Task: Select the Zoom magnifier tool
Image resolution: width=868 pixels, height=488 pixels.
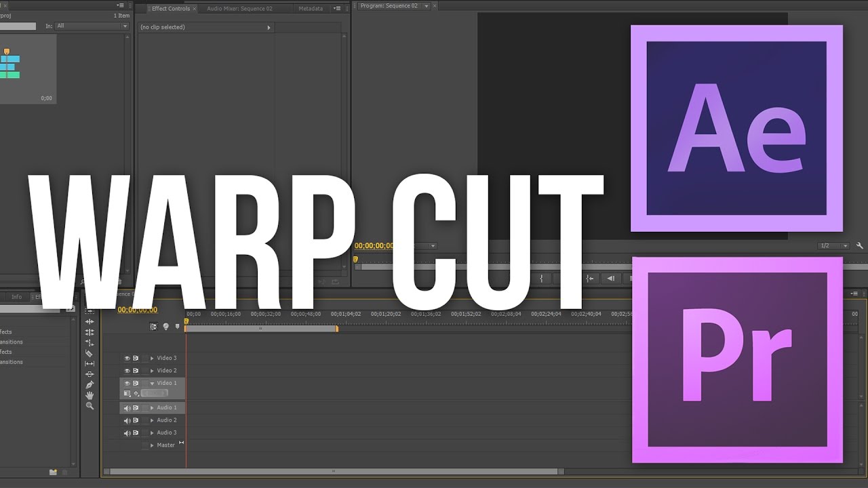Action: pos(90,405)
